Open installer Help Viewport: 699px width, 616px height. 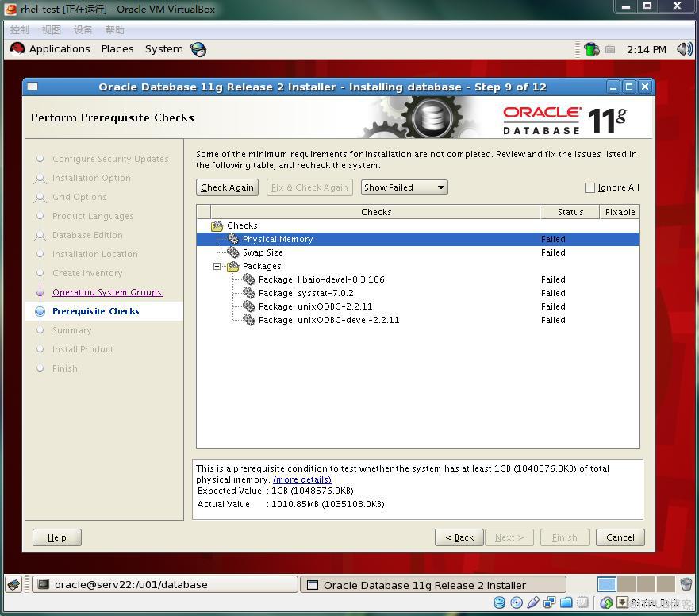tap(57, 537)
